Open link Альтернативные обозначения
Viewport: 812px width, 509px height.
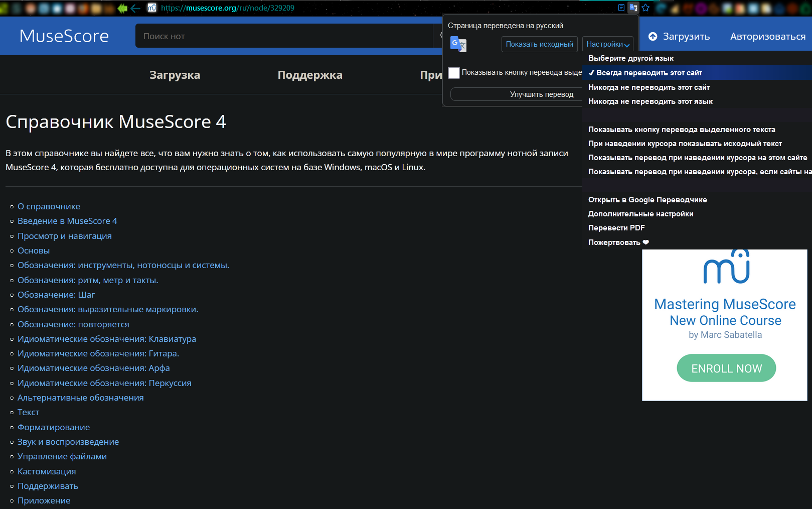pos(81,398)
